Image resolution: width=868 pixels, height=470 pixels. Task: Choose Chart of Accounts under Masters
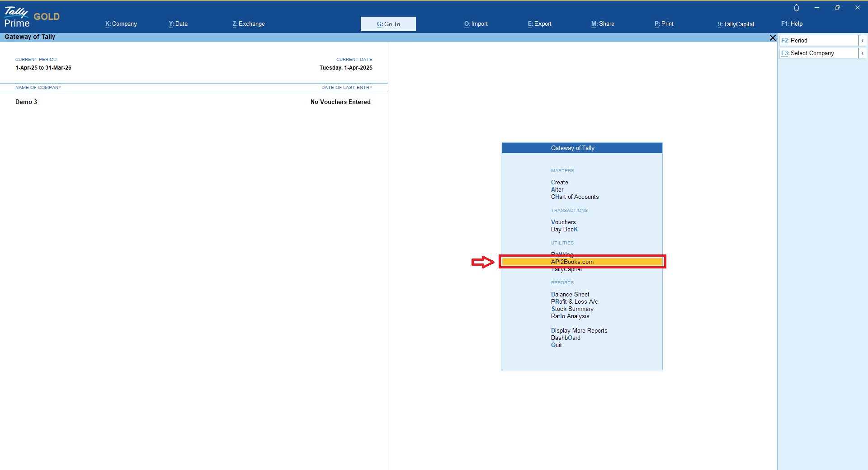(575, 197)
